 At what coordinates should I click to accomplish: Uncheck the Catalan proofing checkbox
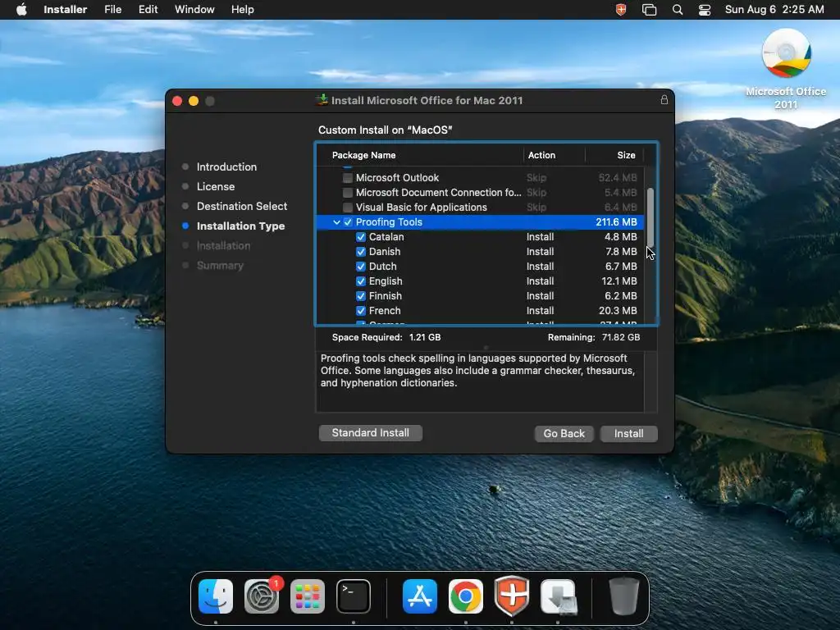[361, 237]
